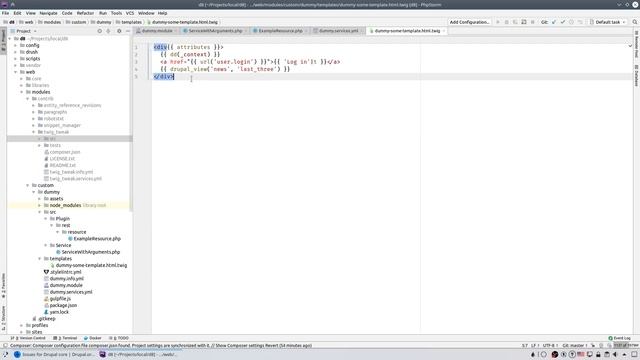Expand the paragraphs module folder

(34, 112)
